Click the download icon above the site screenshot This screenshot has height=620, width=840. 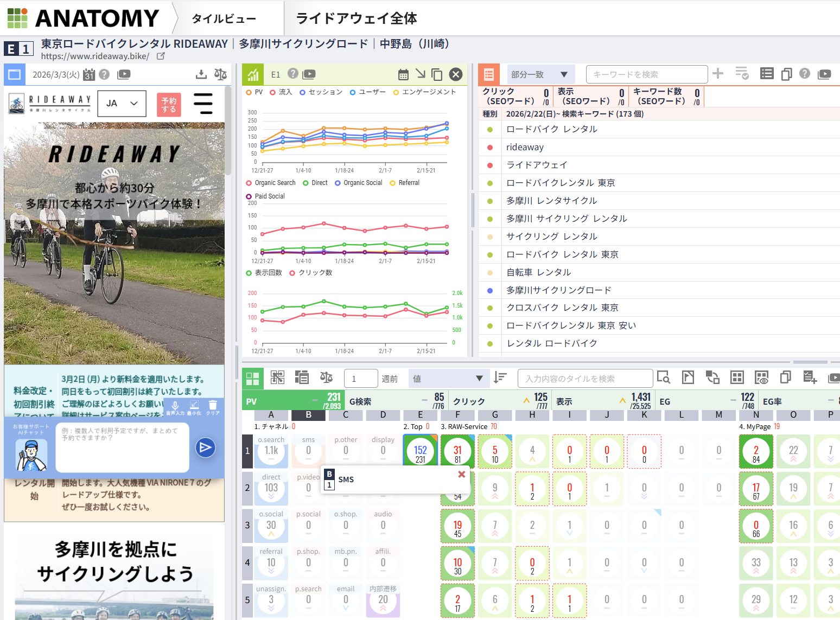click(201, 74)
